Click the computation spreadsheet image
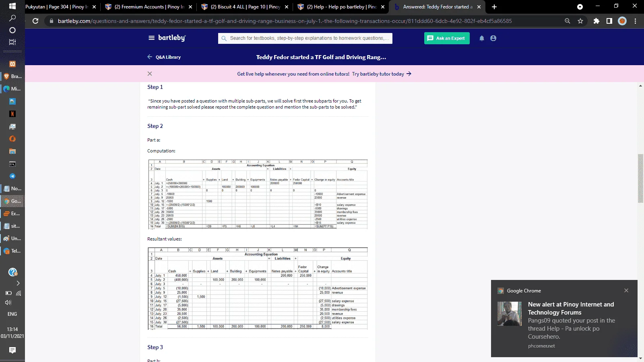 [x=258, y=194]
